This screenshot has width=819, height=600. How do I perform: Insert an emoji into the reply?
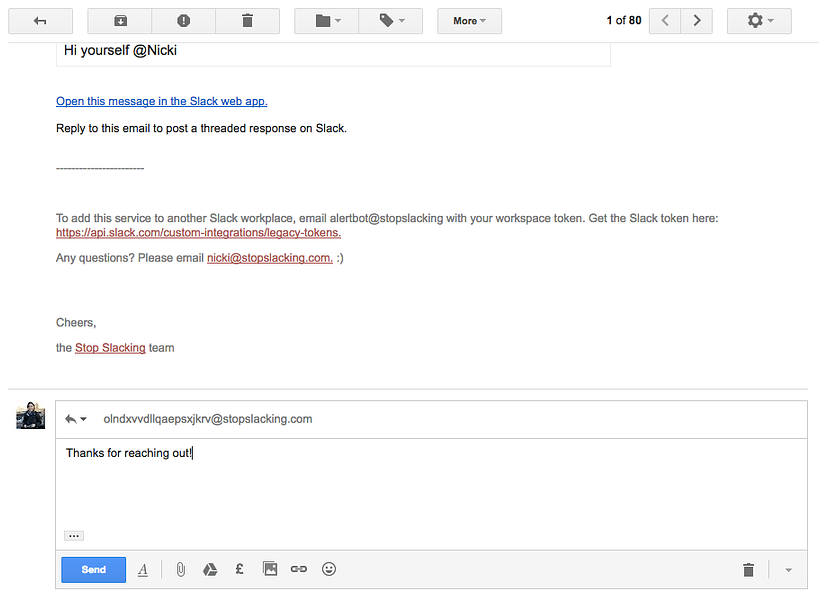point(329,569)
